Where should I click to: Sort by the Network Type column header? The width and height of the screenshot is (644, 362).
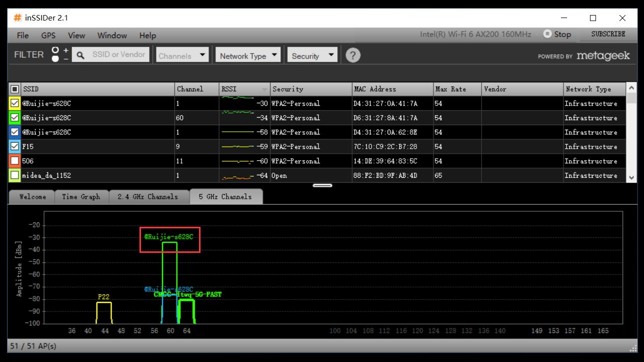coord(594,89)
